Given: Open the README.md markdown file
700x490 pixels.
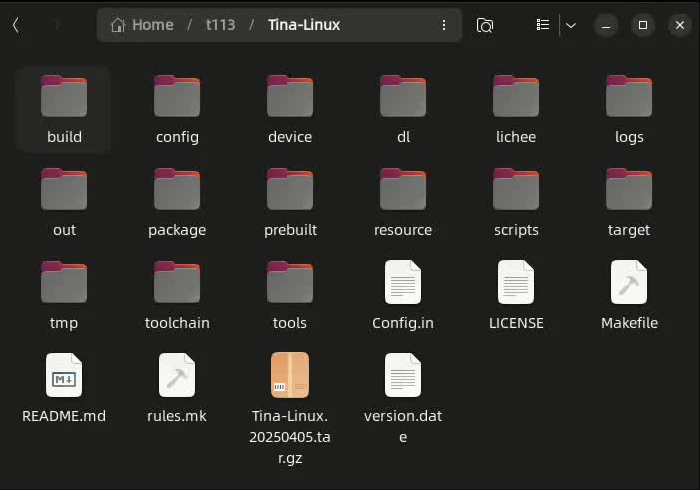Looking at the screenshot, I should (x=64, y=376).
